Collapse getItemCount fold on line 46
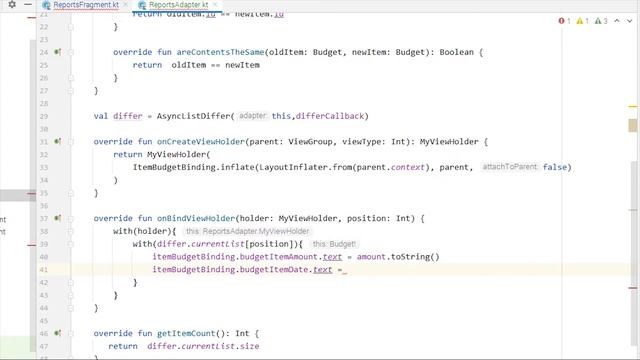The image size is (640, 360). click(71, 333)
